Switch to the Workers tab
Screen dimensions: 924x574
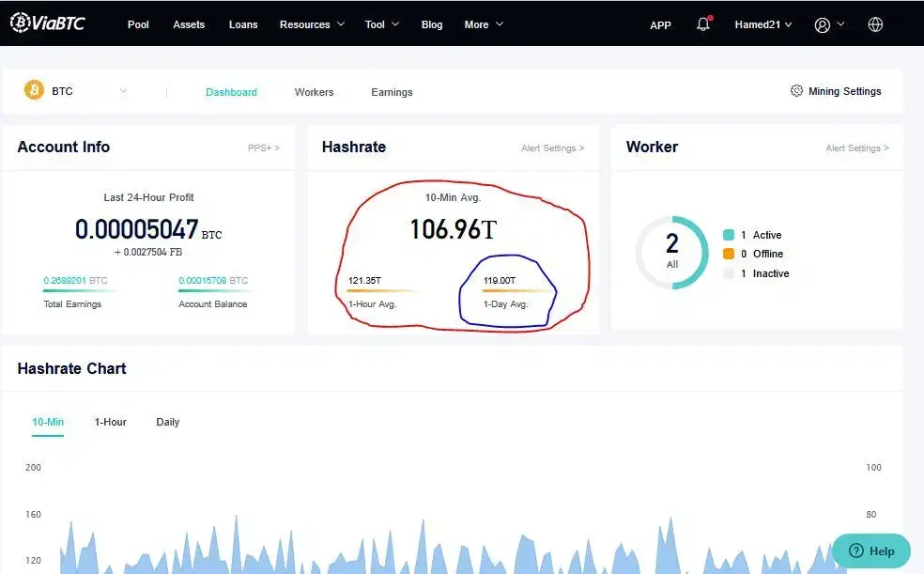pos(314,92)
